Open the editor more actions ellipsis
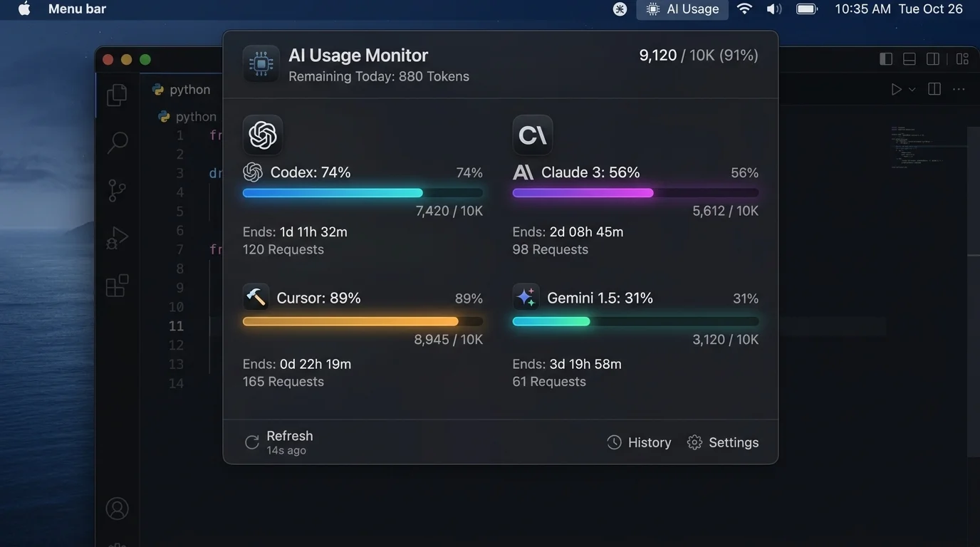 pos(959,90)
